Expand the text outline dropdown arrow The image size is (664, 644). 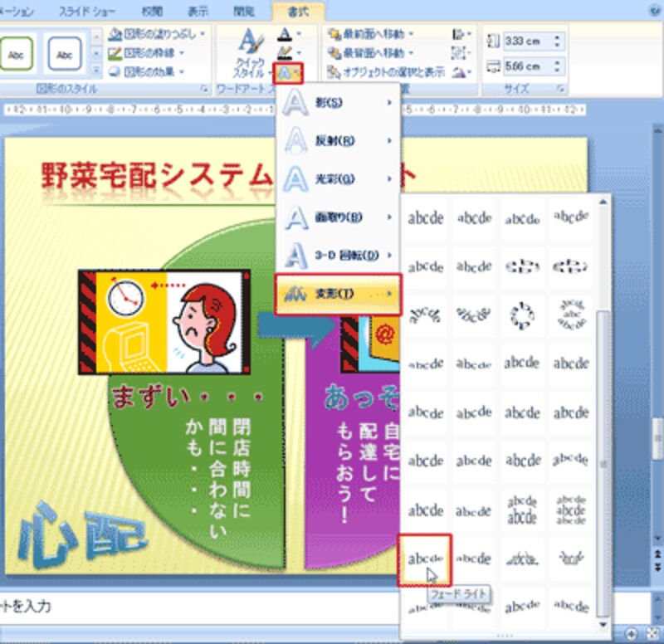pos(299,53)
